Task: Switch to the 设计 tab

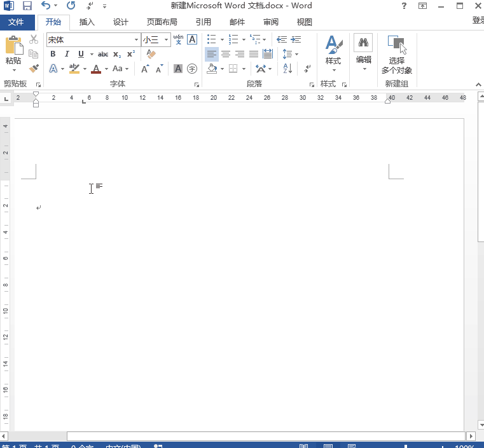Action: coord(120,22)
